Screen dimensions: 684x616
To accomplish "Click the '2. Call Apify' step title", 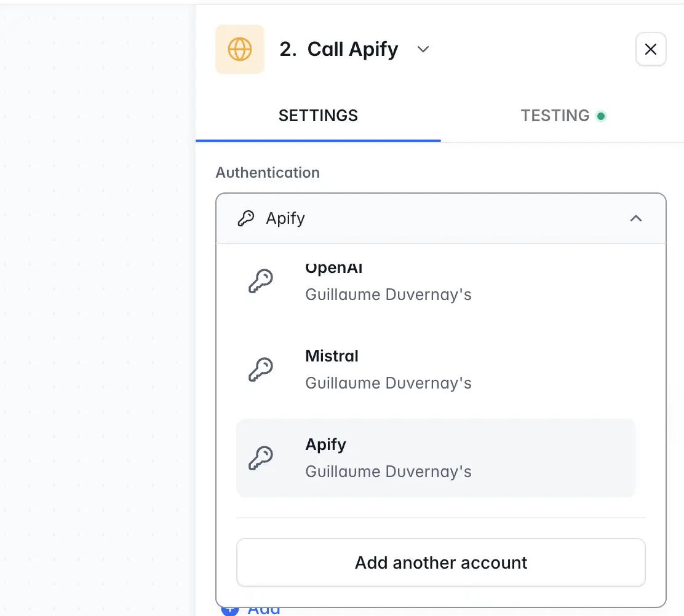I will pyautogui.click(x=338, y=49).
